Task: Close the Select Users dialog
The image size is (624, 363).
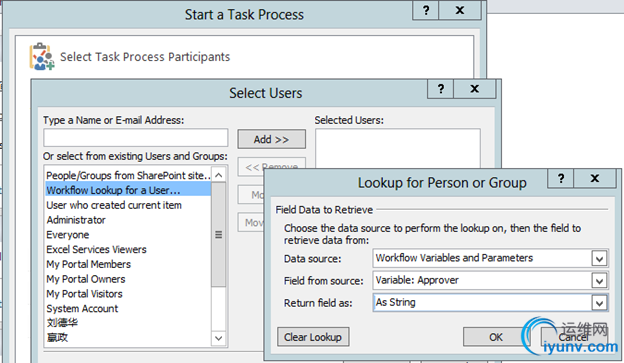Action: point(474,89)
